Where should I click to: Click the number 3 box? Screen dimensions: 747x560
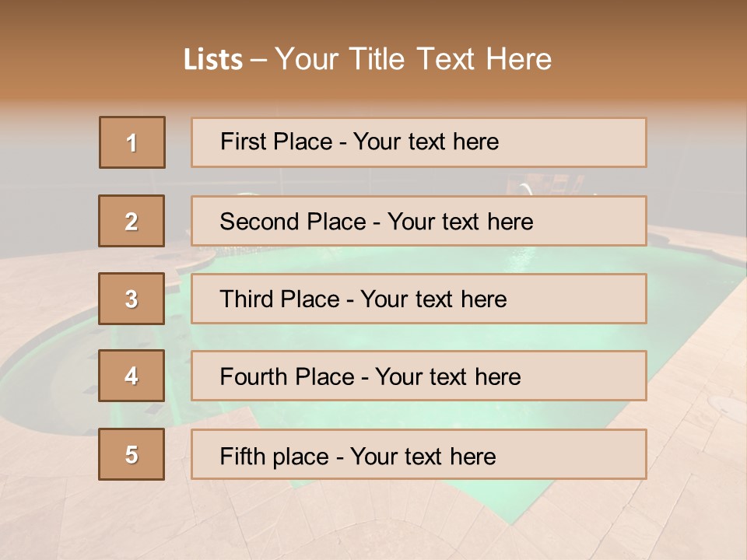[x=132, y=299]
